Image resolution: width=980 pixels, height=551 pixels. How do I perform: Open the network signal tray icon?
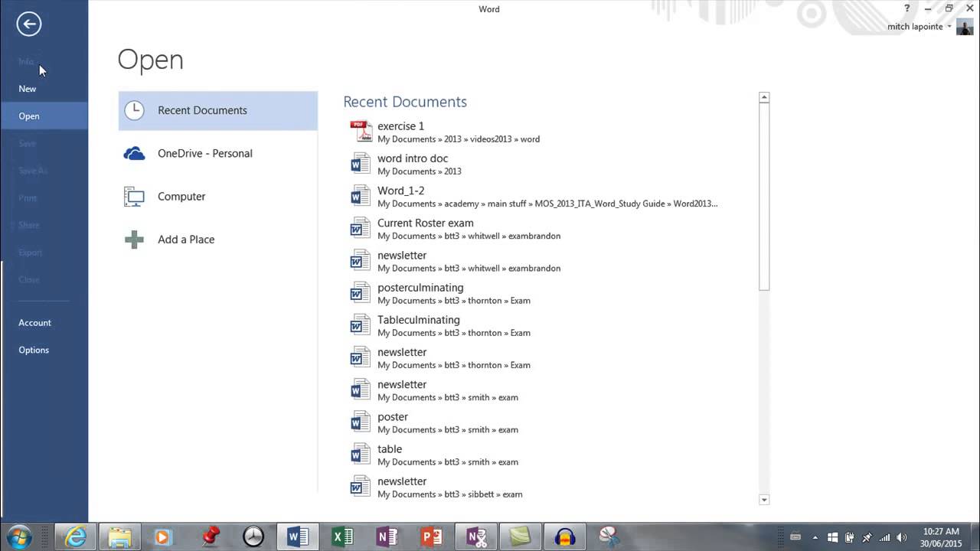pyautogui.click(x=884, y=538)
